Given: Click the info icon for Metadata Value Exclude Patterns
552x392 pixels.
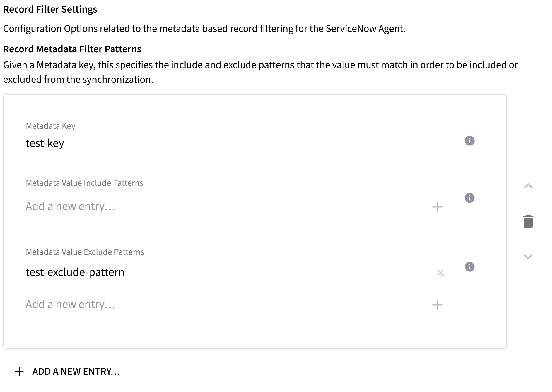Looking at the screenshot, I should [x=469, y=267].
